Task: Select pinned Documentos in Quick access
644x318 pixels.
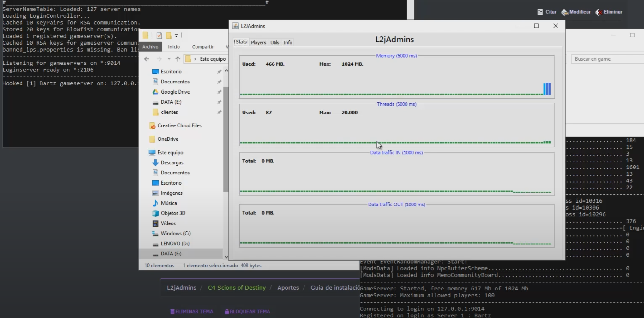Action: (x=175, y=82)
